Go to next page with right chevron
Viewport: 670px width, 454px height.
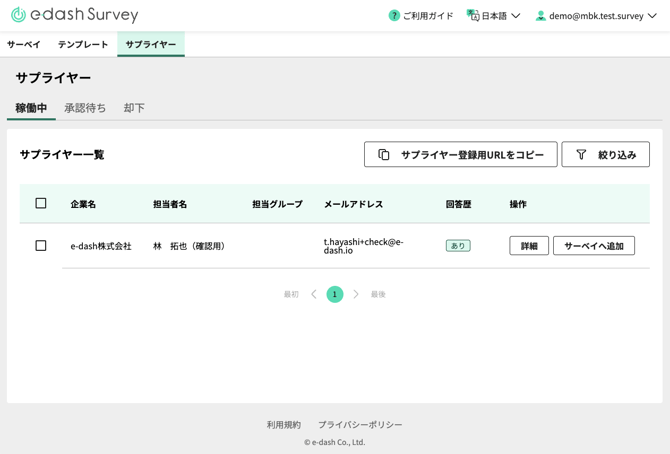(x=356, y=294)
